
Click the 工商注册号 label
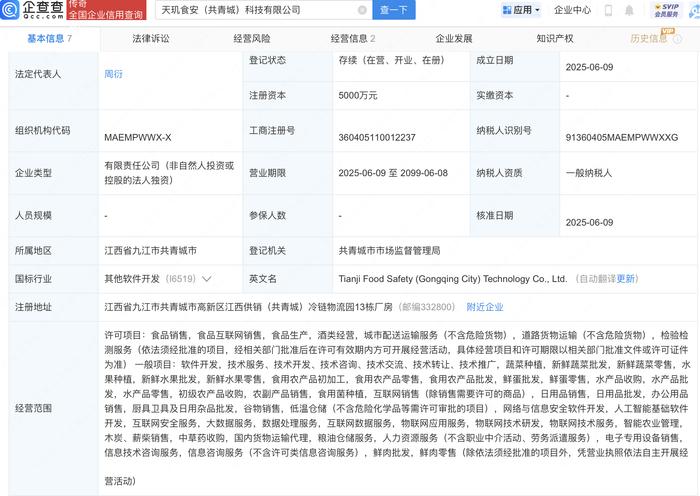pos(272,130)
